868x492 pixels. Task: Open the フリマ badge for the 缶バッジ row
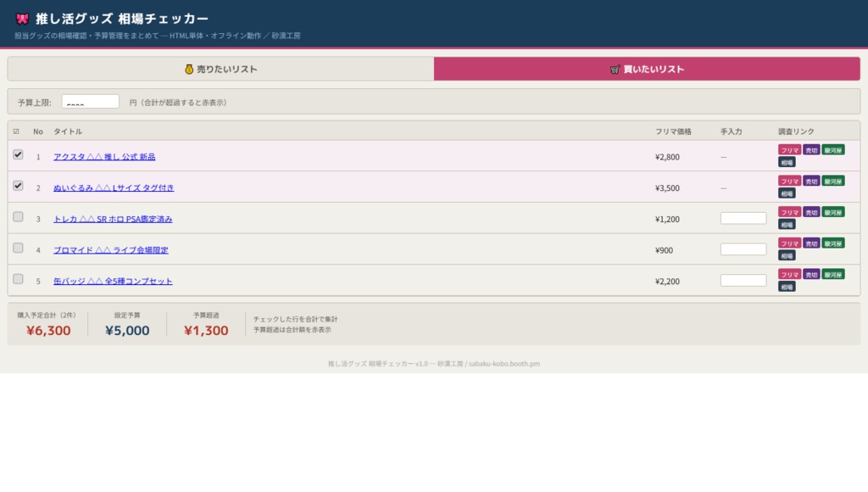coord(789,274)
